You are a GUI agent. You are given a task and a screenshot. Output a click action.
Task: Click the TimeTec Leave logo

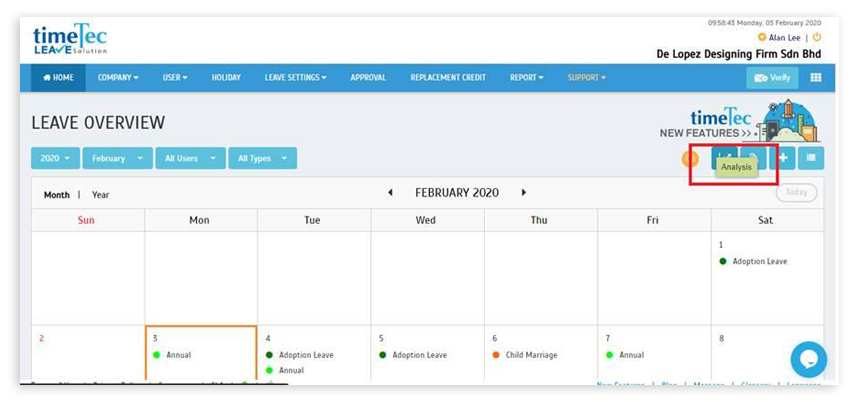pos(70,39)
